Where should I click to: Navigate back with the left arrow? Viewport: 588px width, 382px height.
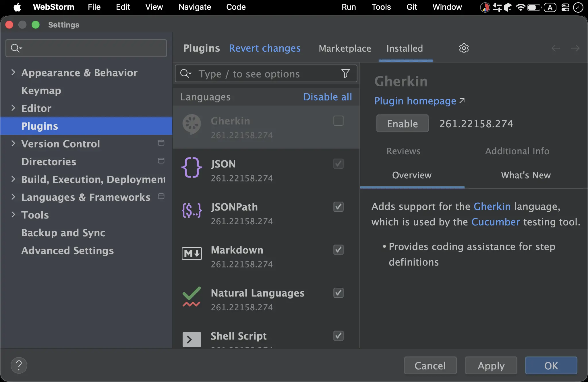tap(556, 48)
